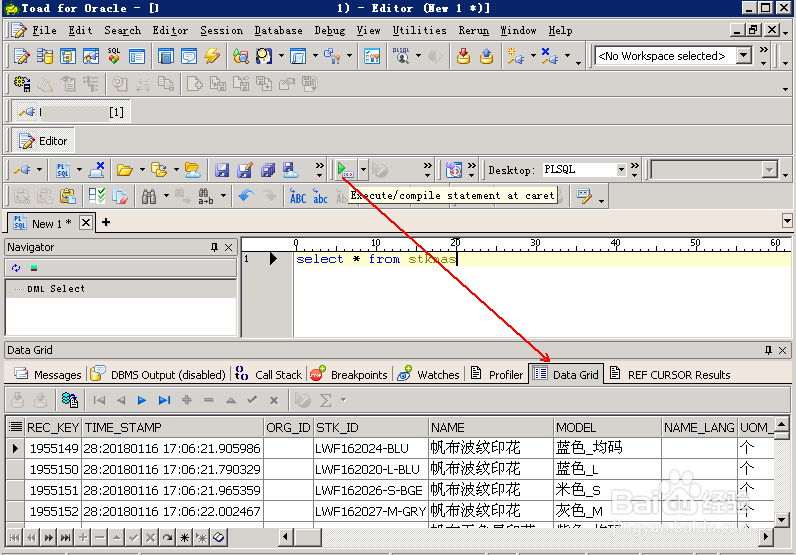Click the Data Grid pin icon
The height and width of the screenshot is (555, 796).
(x=768, y=350)
